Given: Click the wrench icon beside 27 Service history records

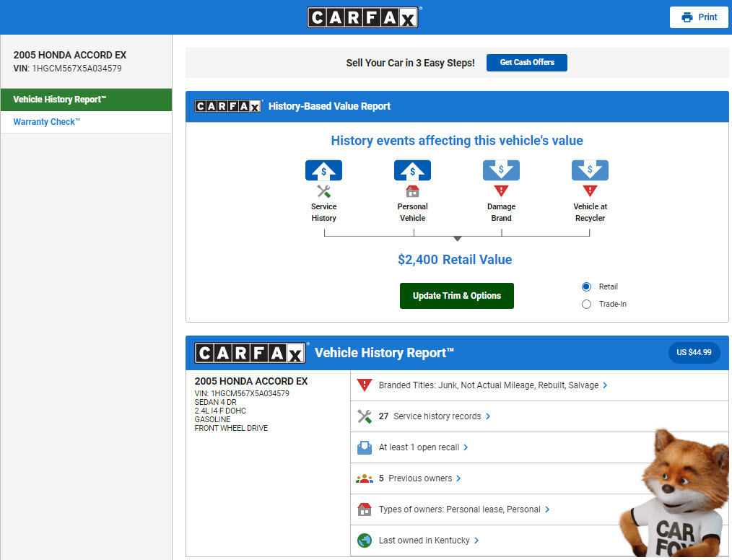Looking at the screenshot, I should pyautogui.click(x=364, y=416).
